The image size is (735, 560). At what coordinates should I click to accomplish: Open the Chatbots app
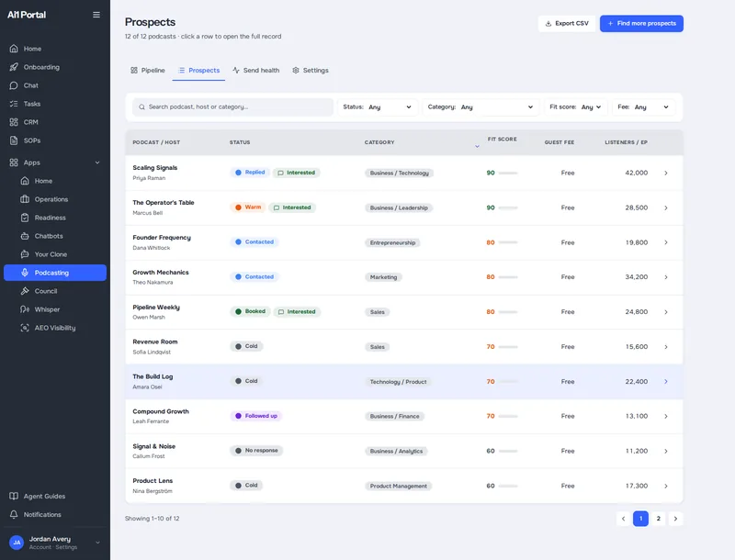(49, 236)
